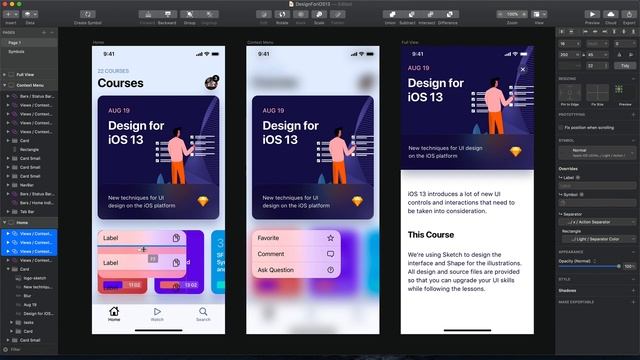Choose the Fix Size resizing option
640x360 pixels.
tap(598, 93)
